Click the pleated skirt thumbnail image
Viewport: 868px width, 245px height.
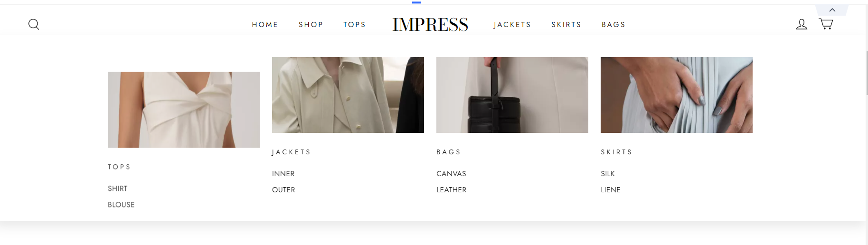tap(677, 95)
